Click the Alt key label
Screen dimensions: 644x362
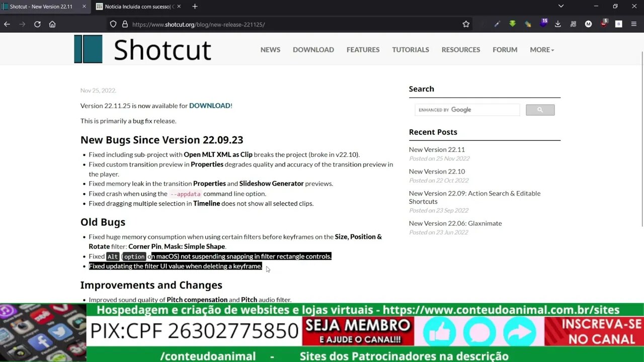[113, 256]
